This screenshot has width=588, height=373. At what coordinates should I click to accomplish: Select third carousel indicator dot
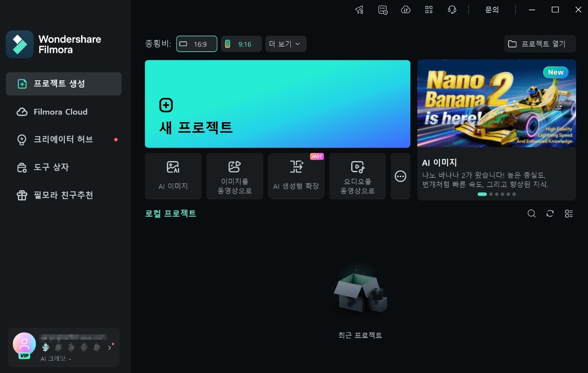pyautogui.click(x=497, y=194)
